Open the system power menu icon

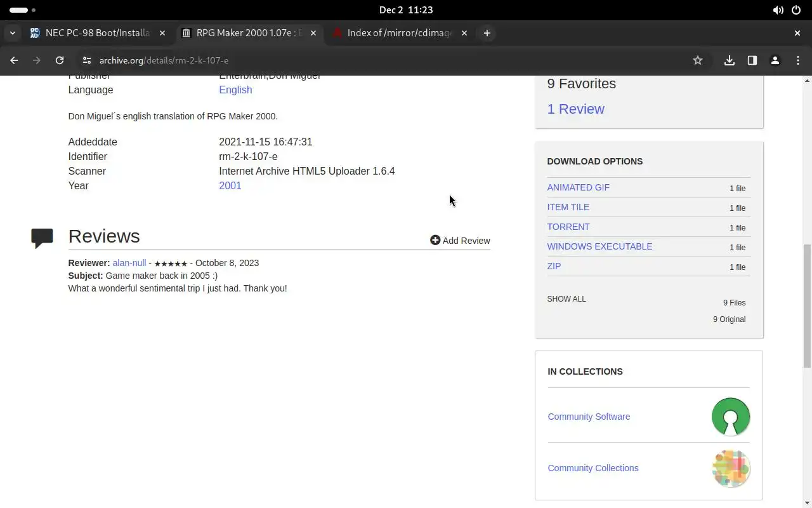(x=797, y=10)
